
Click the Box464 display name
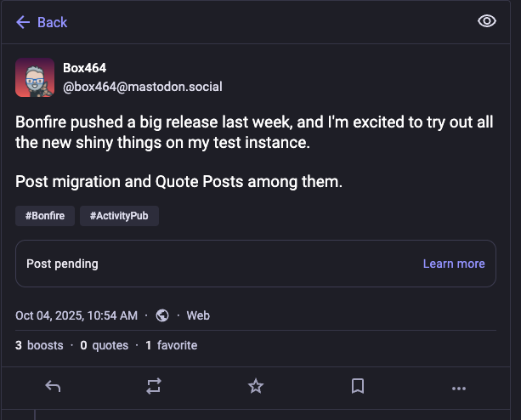[85, 68]
